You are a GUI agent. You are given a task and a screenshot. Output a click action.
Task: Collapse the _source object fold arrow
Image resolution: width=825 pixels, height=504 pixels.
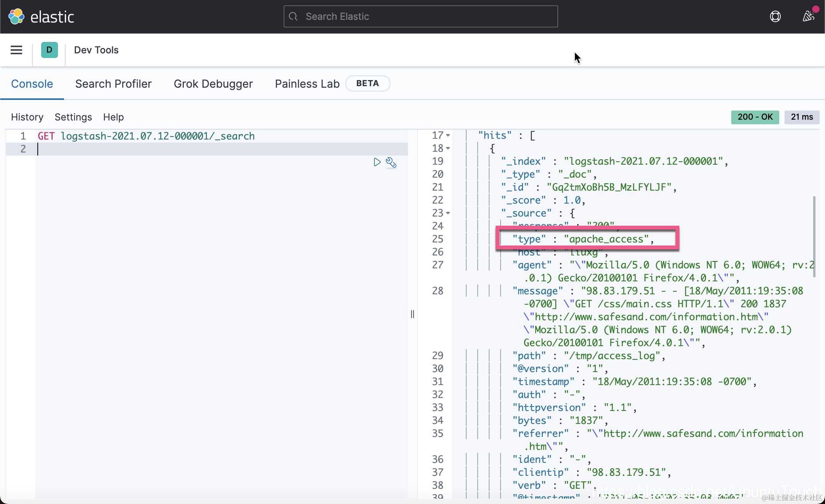448,213
